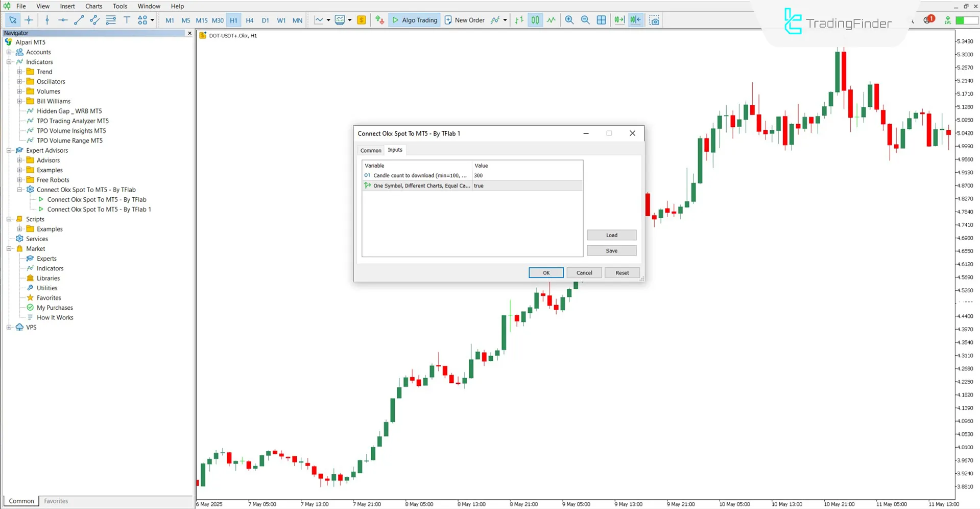Switch chart to W1 timeframe
980x509 pixels.
click(x=281, y=20)
